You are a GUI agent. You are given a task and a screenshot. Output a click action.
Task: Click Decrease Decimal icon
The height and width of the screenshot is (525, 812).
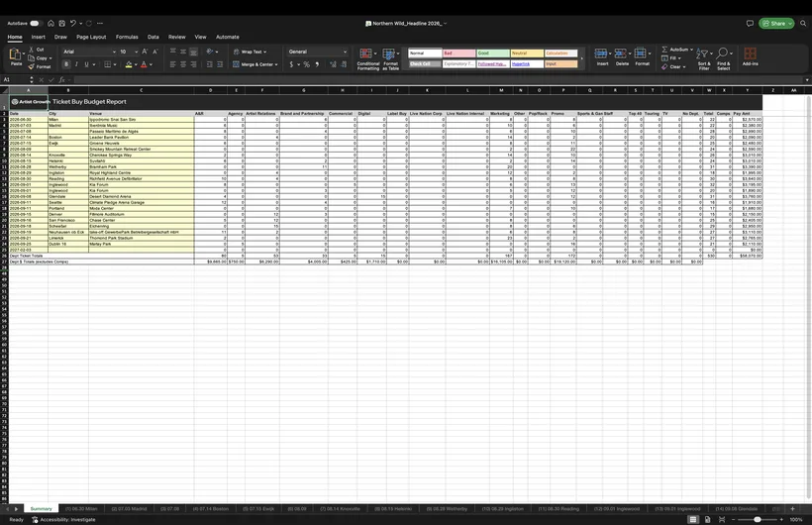click(344, 64)
